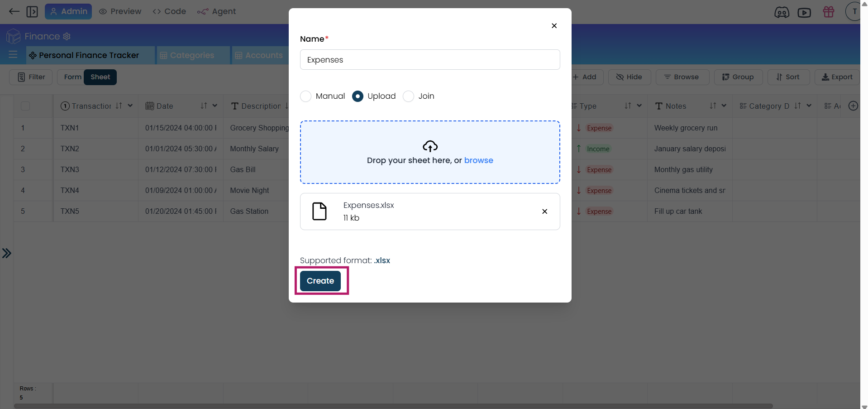The image size is (868, 409).
Task: Expand the left double-chevron panel
Action: (x=6, y=253)
